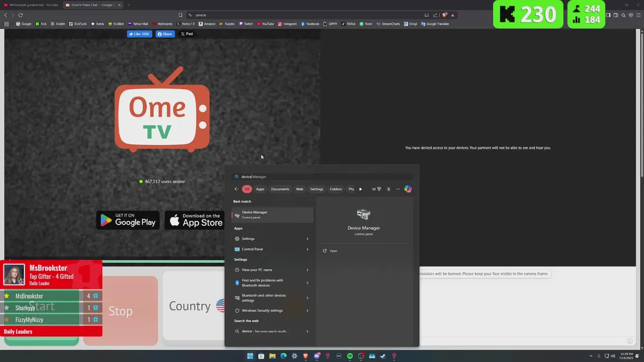This screenshot has height=362, width=644.
Task: Click the Facebook Like 395K button
Action: pos(139,34)
